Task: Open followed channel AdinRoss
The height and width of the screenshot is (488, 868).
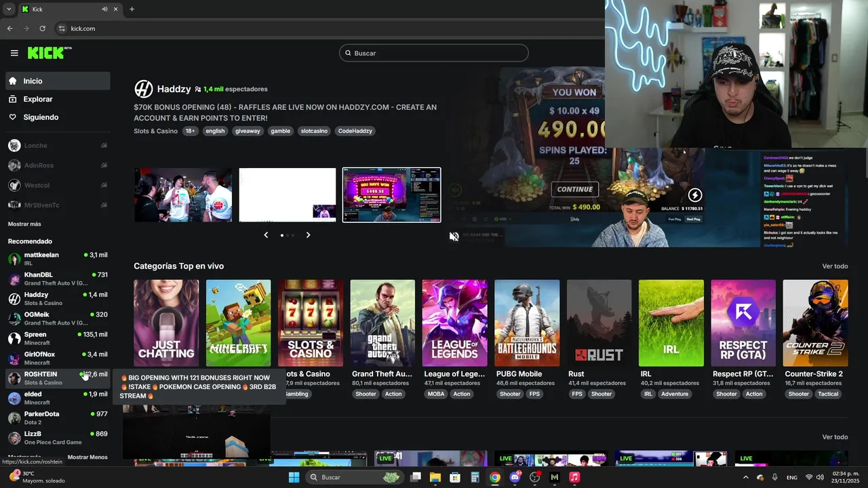Action: 58,165
